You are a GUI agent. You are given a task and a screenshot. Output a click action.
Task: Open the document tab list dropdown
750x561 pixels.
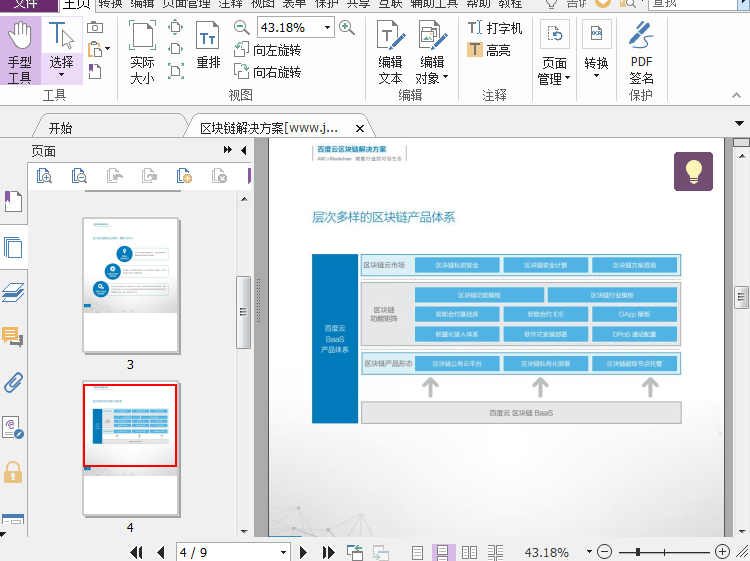[x=739, y=124]
